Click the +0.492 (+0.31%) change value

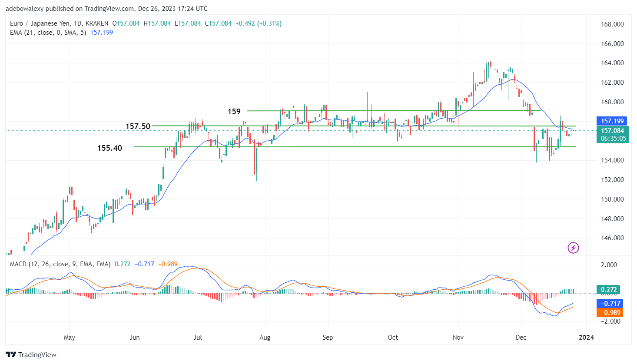tap(258, 23)
